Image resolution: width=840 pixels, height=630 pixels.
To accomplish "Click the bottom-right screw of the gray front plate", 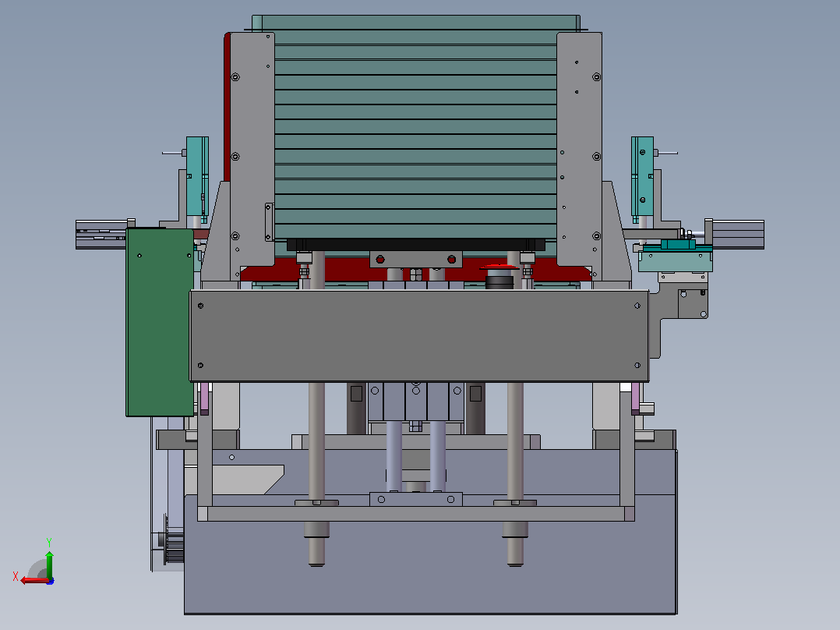I will click(637, 365).
